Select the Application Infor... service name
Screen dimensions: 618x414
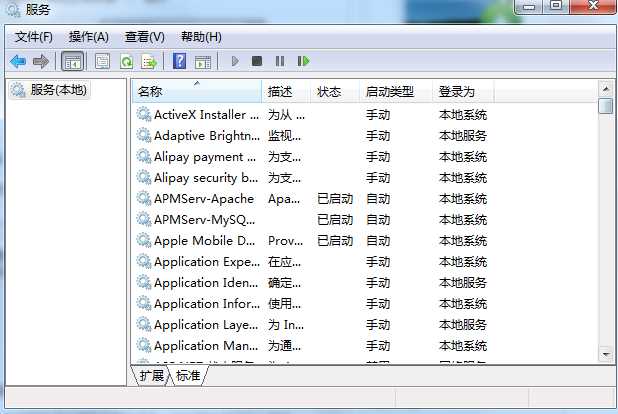pyautogui.click(x=207, y=304)
